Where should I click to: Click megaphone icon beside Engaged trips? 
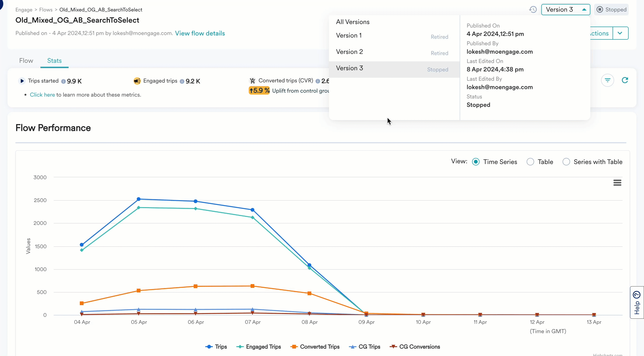[x=137, y=81]
